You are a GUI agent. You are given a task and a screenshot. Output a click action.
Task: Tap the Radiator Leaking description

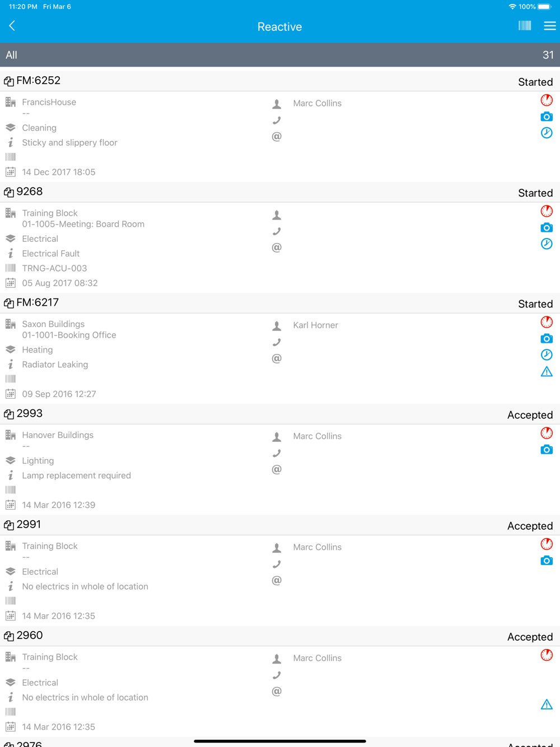coord(55,365)
